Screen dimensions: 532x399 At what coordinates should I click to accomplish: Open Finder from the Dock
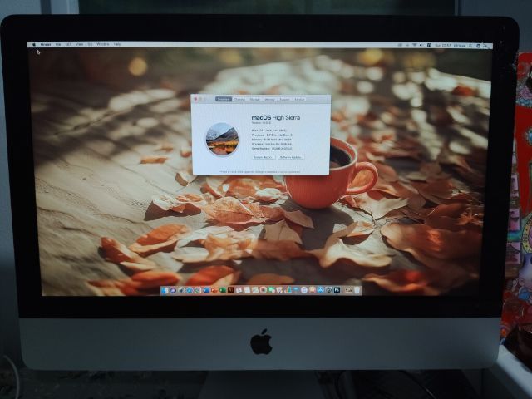[x=165, y=290]
